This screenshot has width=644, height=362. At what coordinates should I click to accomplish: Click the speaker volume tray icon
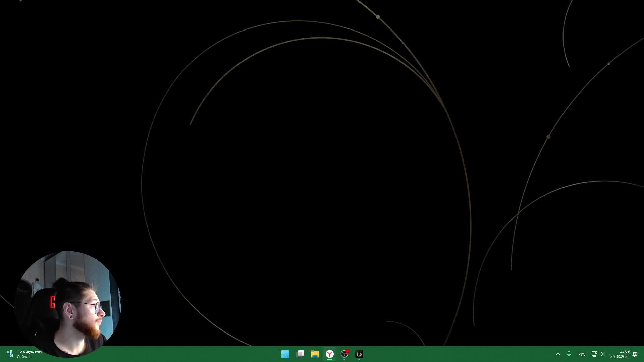point(602,354)
